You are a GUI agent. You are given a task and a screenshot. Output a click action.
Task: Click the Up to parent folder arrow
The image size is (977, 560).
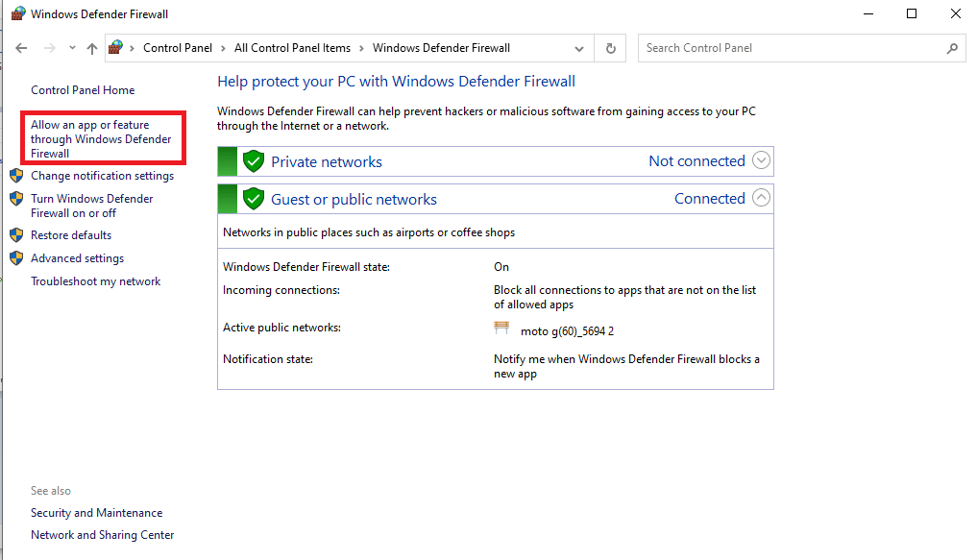[x=92, y=48]
